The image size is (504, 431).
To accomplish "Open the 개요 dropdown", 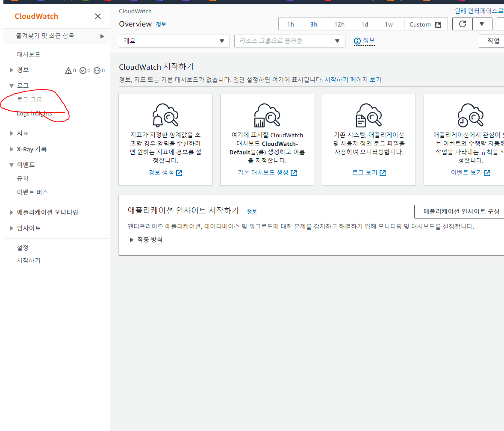I will click(174, 41).
